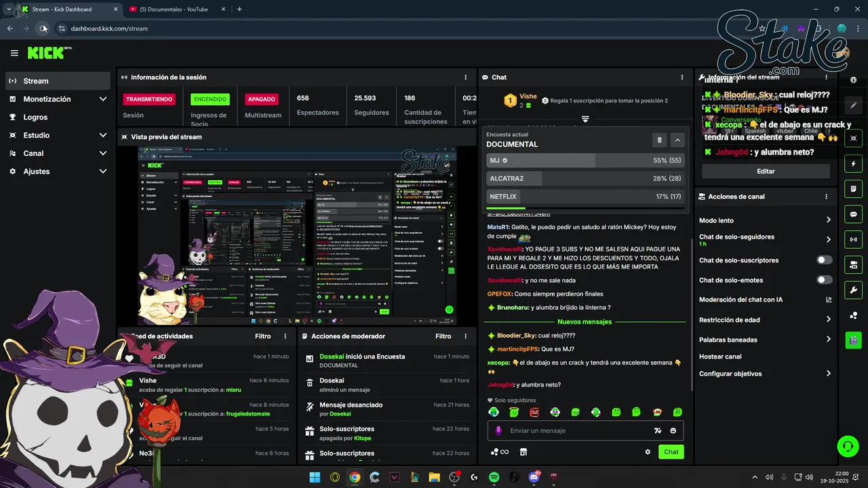Open the hamburger menu beside Kick logo
This screenshot has width=868, height=488.
point(14,53)
